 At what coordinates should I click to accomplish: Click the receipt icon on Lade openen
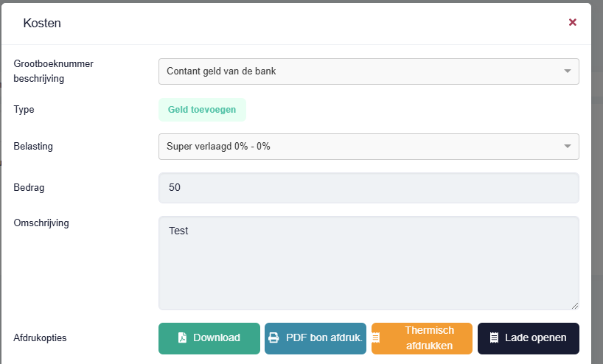494,338
